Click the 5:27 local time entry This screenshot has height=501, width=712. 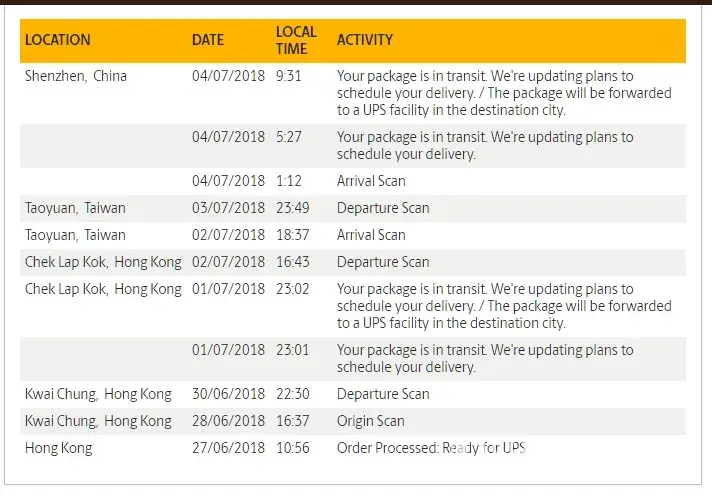289,137
